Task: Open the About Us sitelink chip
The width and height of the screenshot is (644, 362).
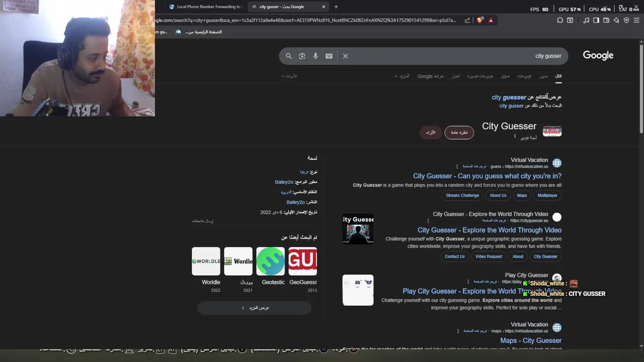Action: coord(498,195)
